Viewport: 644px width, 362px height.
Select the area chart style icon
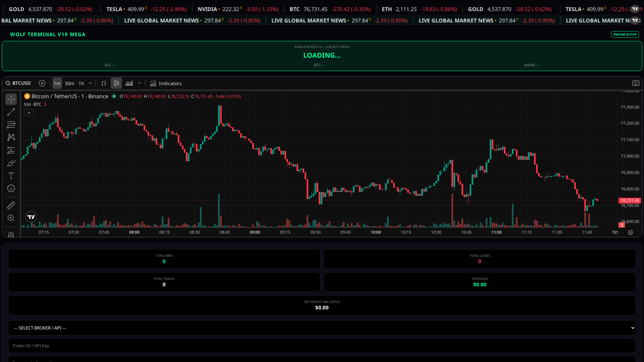click(129, 83)
